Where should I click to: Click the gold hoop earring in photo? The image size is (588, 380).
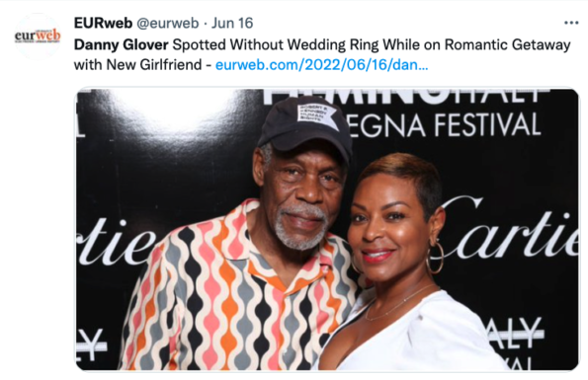(435, 258)
